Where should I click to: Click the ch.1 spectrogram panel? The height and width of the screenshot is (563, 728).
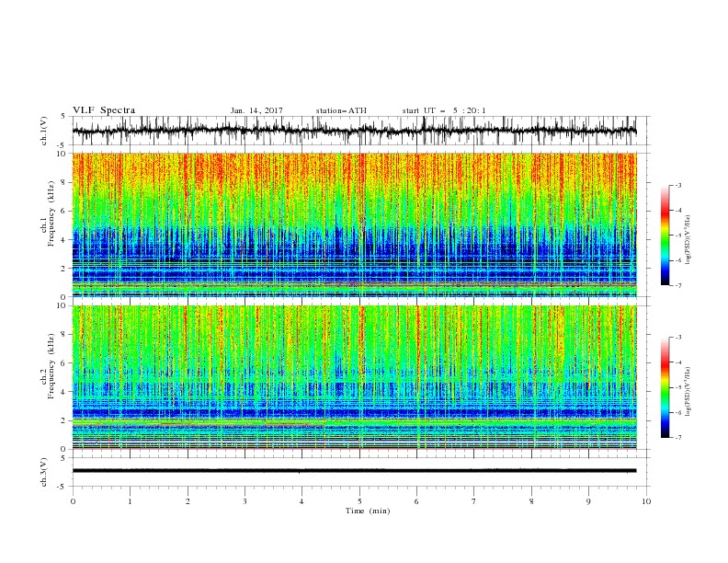click(354, 224)
